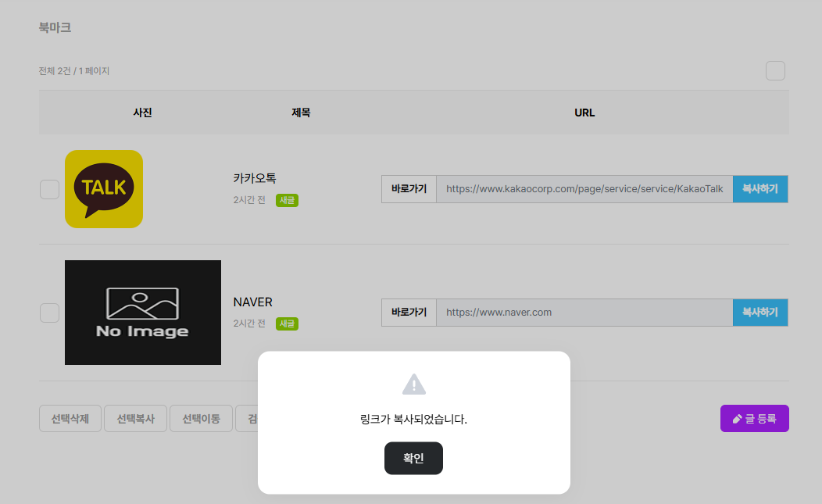The width and height of the screenshot is (822, 504).
Task: Confirm the popup with the 확인 button
Action: pyautogui.click(x=413, y=458)
